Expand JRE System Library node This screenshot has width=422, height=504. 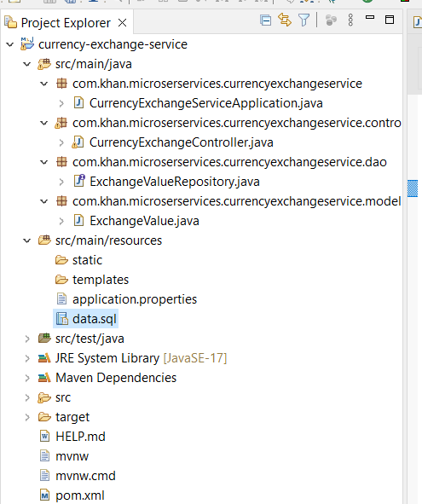(x=27, y=358)
